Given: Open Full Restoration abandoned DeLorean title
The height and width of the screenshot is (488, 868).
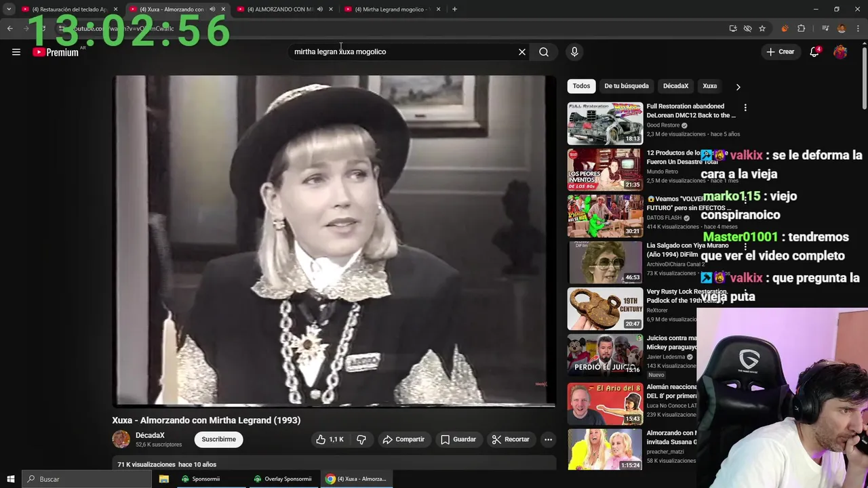Looking at the screenshot, I should [x=690, y=110].
